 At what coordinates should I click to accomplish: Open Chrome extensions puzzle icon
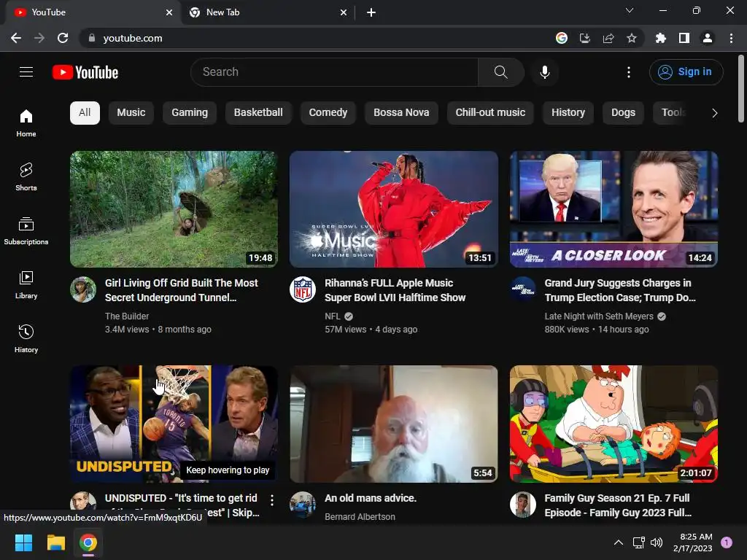click(661, 38)
